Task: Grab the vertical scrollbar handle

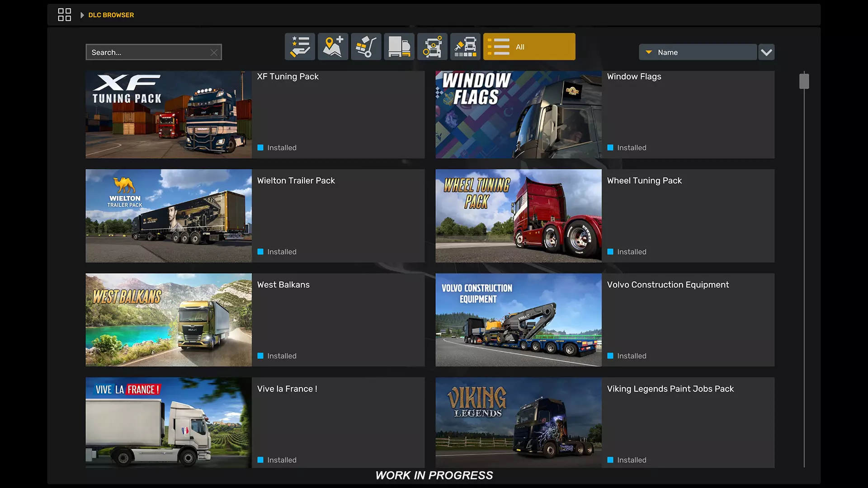Action: coord(804,81)
